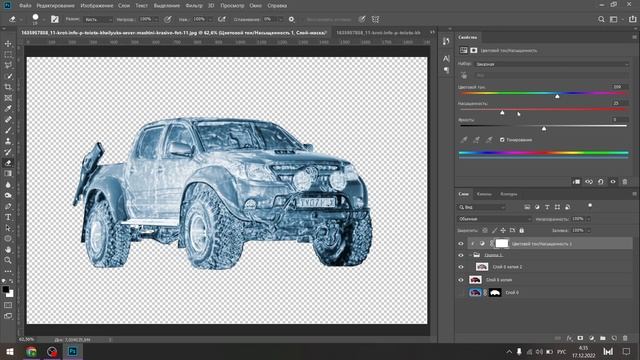Select the Слой 0 mask thumbnail

495,293
